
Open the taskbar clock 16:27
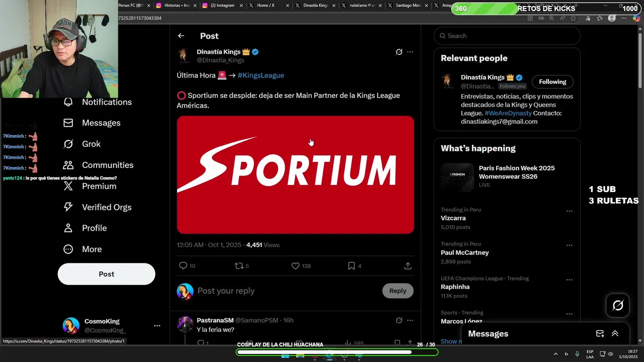tap(628, 354)
